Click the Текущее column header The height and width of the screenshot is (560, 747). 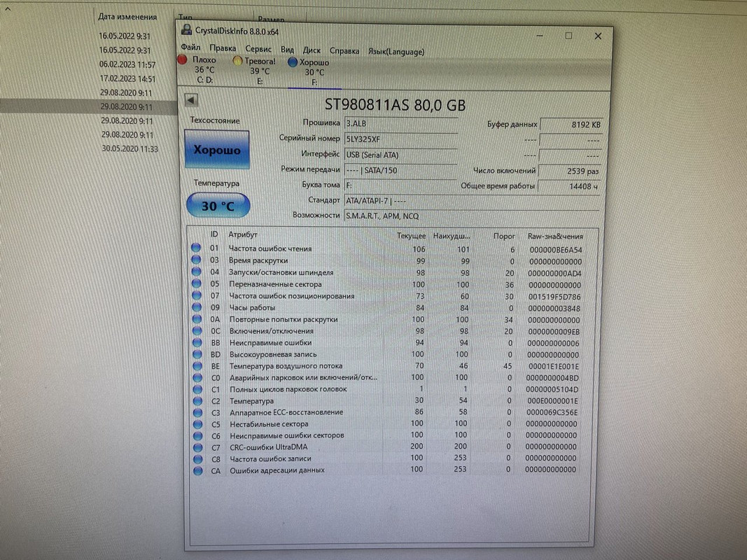pos(411,236)
